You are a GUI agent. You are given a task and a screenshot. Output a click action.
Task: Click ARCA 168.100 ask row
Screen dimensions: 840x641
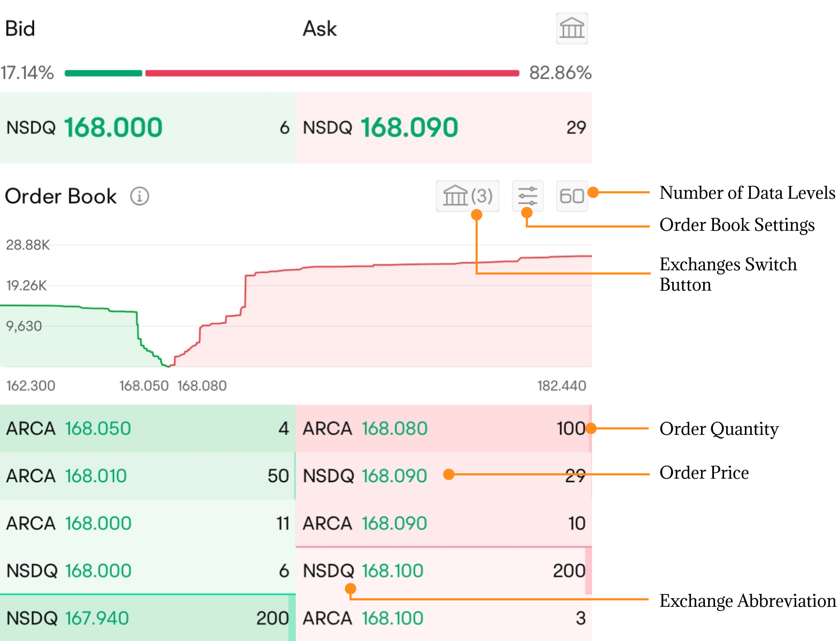coord(444,618)
